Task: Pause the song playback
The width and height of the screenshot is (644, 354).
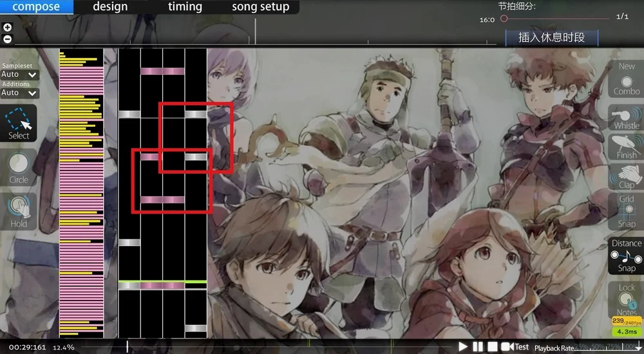Action: pos(478,347)
